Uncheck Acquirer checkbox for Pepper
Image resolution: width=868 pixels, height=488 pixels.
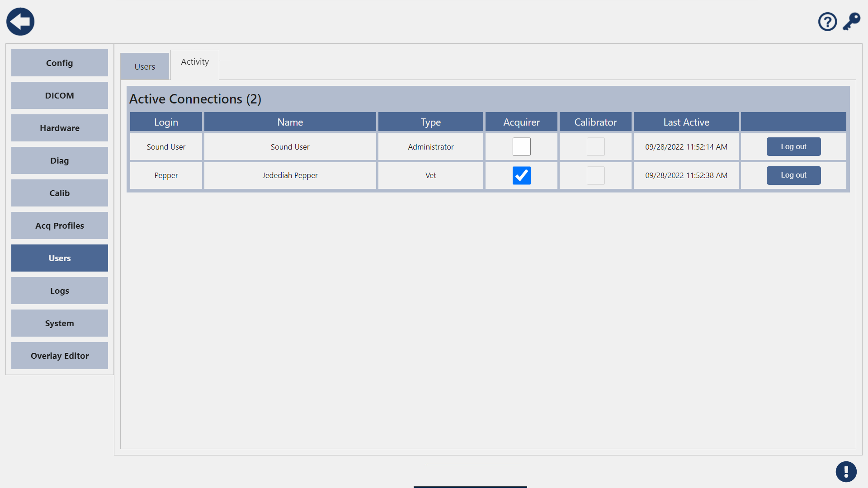[521, 175]
